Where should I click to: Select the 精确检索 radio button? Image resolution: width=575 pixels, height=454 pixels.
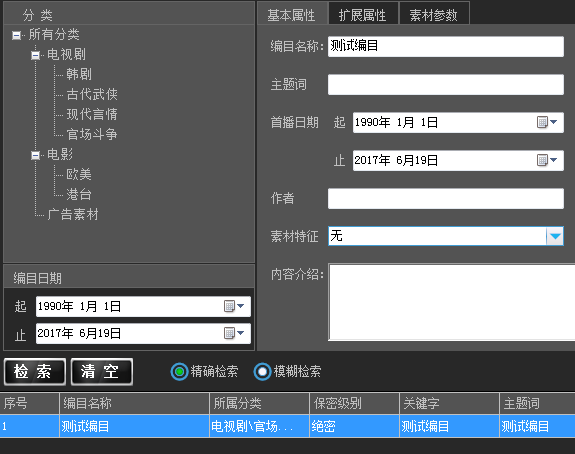click(x=179, y=372)
